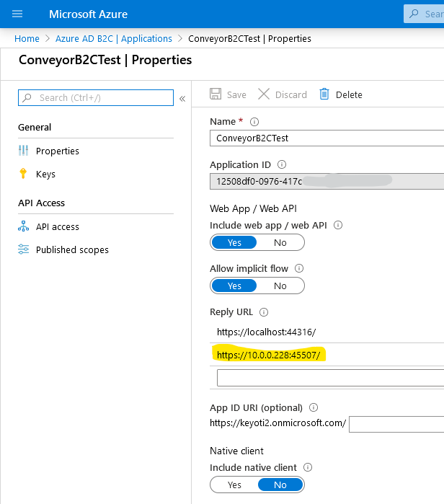The height and width of the screenshot is (504, 444).
Task: Click the Discard X icon
Action: [264, 94]
